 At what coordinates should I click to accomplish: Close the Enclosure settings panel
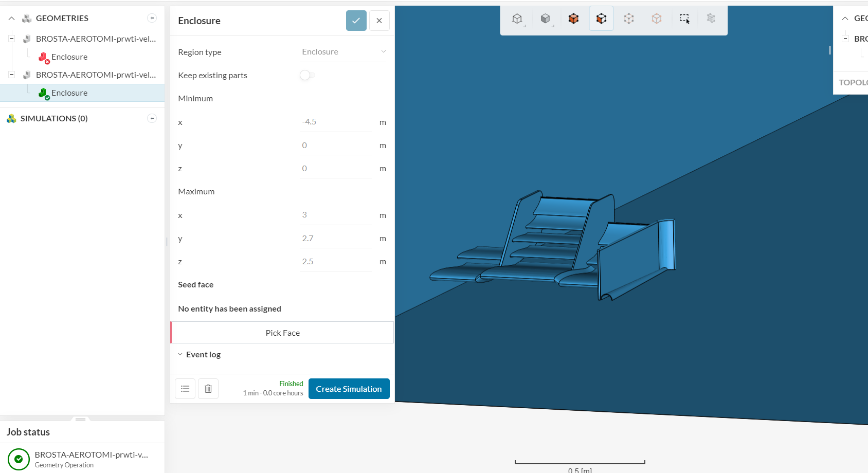(379, 21)
